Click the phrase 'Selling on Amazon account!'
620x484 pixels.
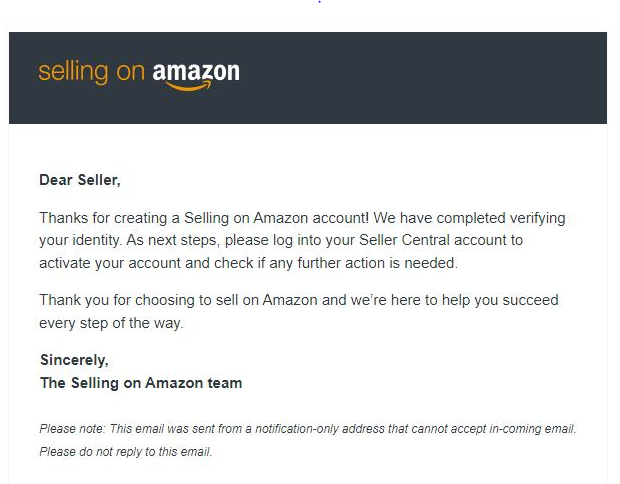pos(276,218)
